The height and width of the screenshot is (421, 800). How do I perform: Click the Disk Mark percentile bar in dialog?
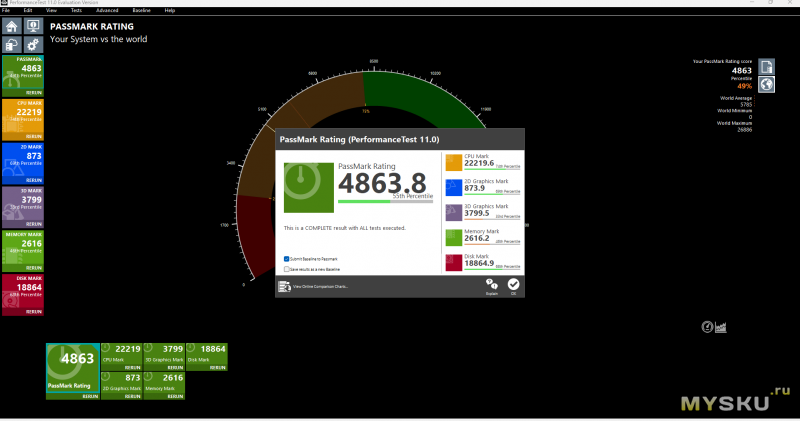point(492,269)
